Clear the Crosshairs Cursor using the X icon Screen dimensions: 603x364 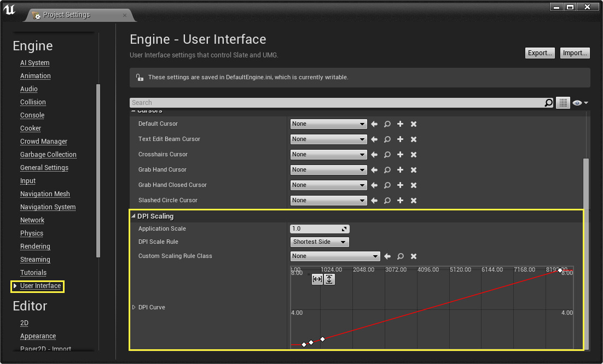[x=413, y=154]
